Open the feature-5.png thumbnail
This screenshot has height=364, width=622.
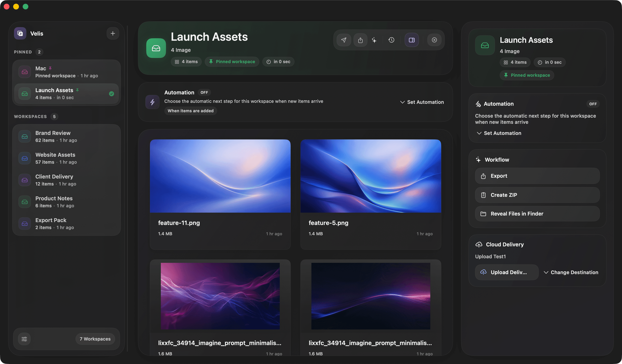pyautogui.click(x=370, y=176)
